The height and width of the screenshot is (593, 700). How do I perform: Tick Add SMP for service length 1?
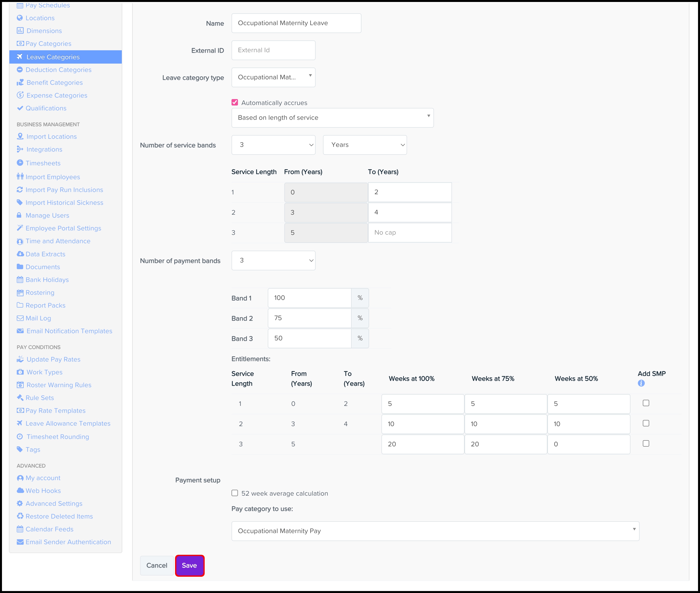646,403
